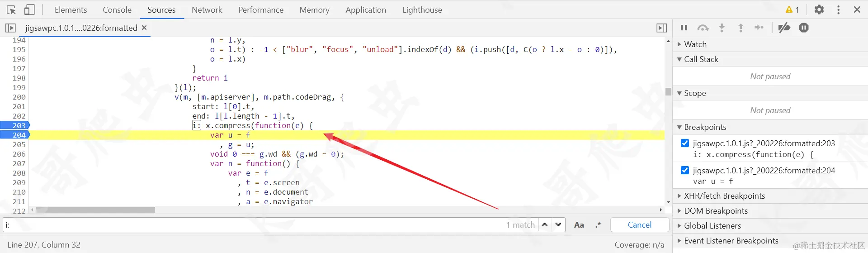Click vertical scrollbar thumb of code editor
The width and height of the screenshot is (868, 253).
[668, 91]
